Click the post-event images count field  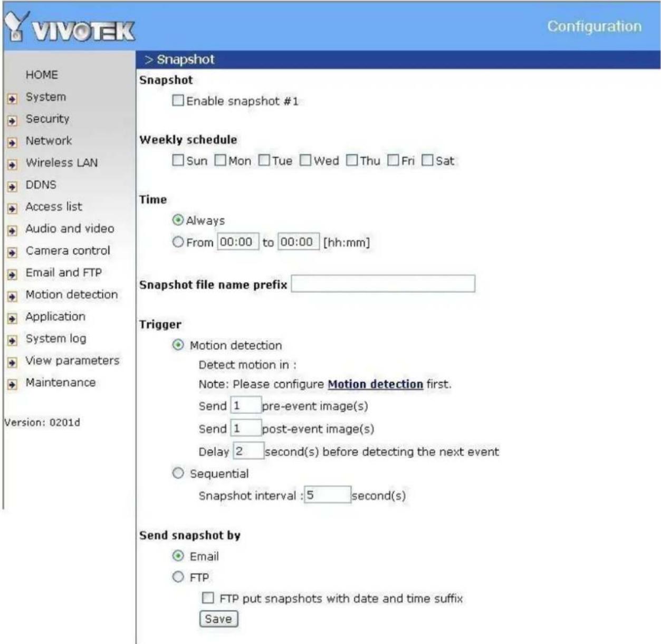click(x=246, y=428)
